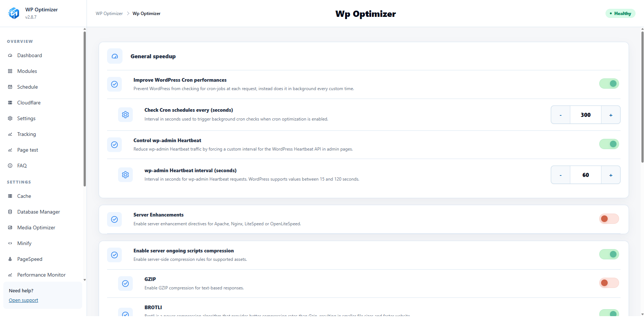The width and height of the screenshot is (644, 322).
Task: Click the check icon beside Control wp-admin Heartbeat
Action: (114, 145)
